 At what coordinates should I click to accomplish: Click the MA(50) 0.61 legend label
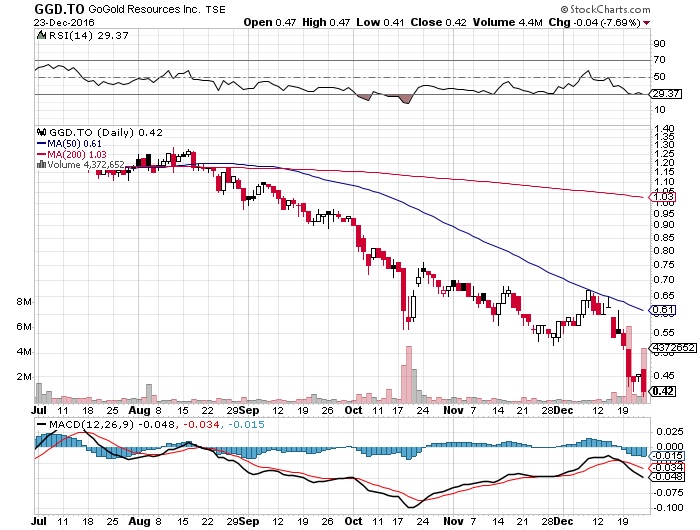[75, 144]
